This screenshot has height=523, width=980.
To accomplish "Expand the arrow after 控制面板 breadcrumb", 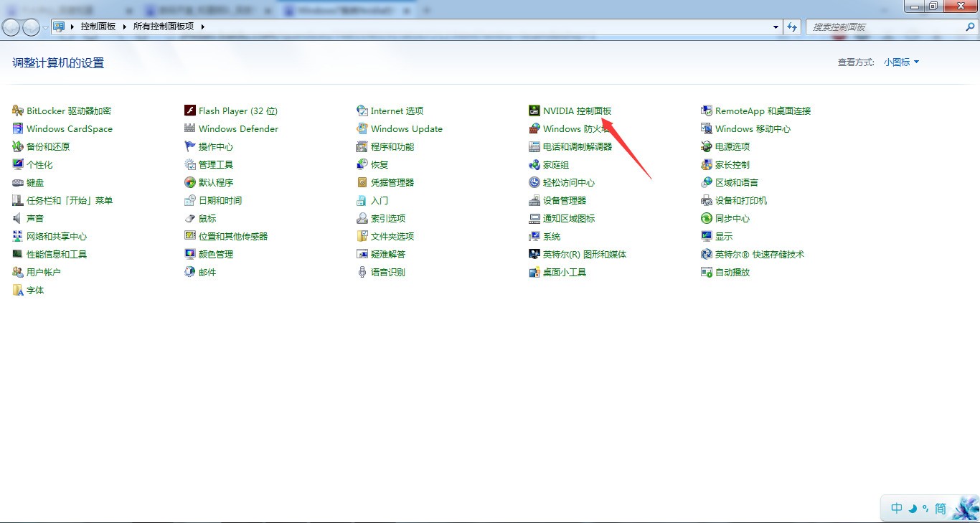I will (124, 27).
